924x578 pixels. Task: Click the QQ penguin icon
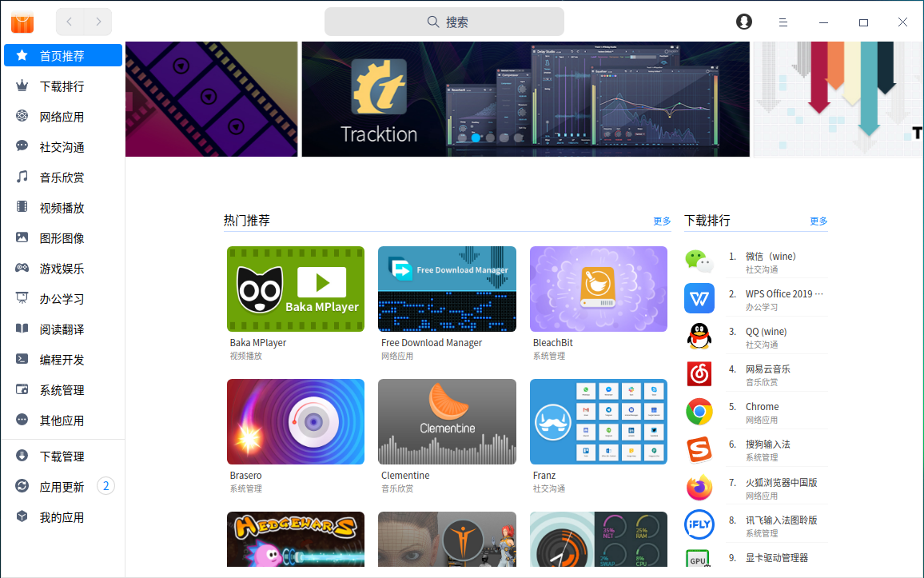point(699,336)
